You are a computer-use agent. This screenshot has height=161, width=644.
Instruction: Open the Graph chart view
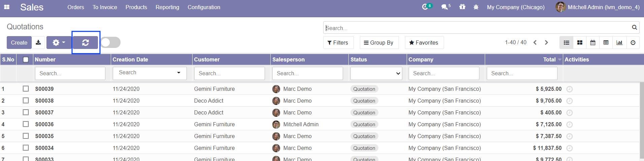click(619, 43)
